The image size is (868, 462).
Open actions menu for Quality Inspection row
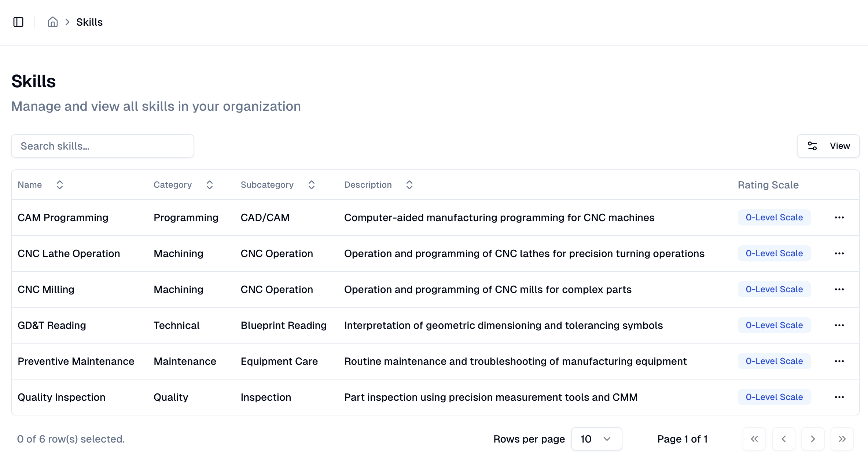(839, 397)
